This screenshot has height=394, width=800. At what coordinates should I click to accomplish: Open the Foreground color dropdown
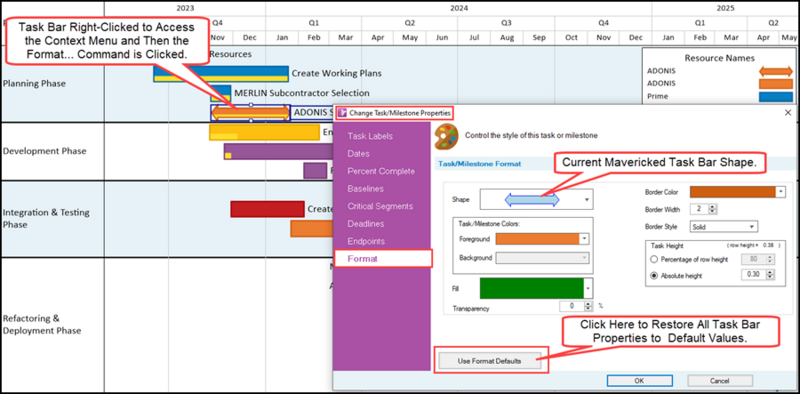pyautogui.click(x=585, y=239)
